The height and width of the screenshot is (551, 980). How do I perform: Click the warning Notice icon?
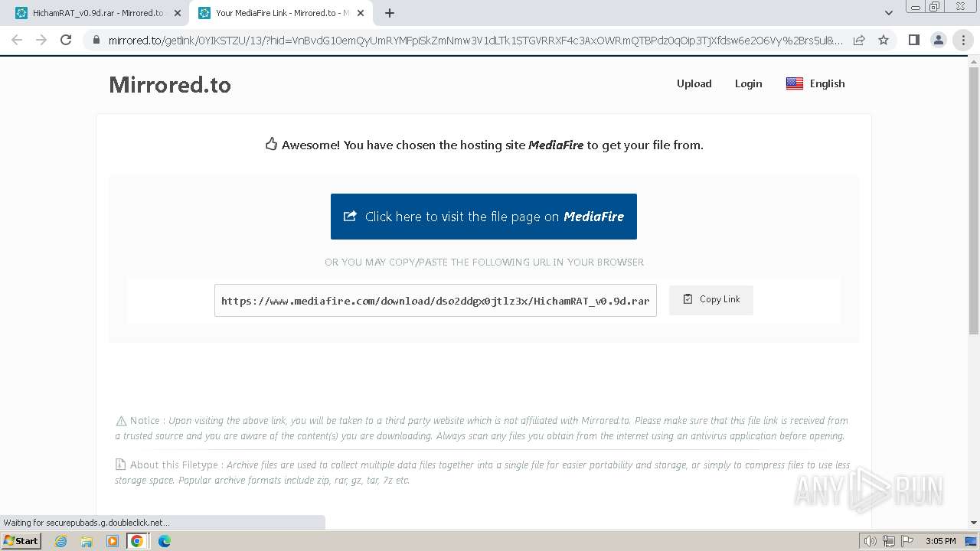click(121, 421)
